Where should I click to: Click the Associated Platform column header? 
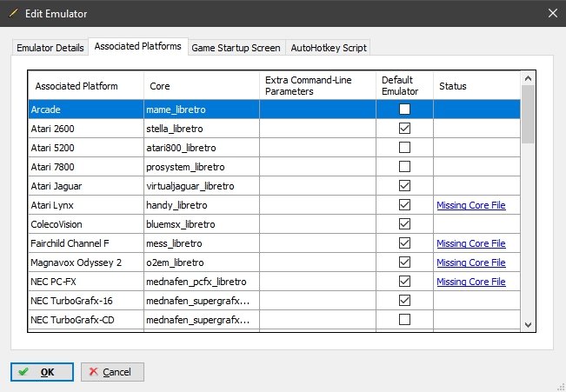point(86,85)
